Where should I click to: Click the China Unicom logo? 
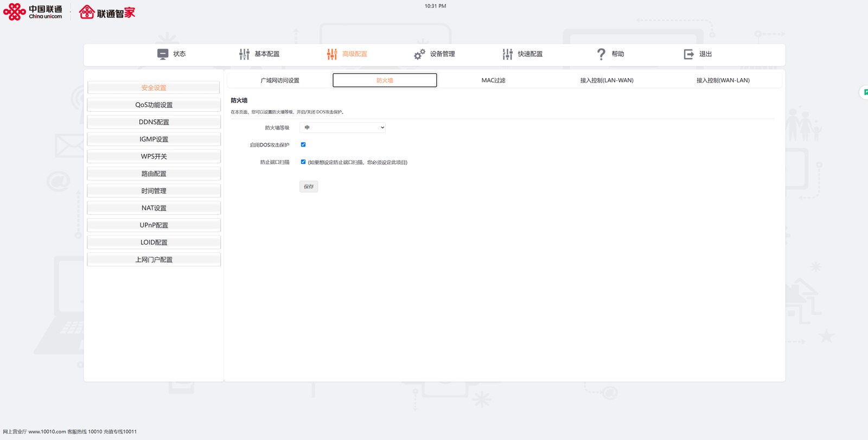click(33, 11)
